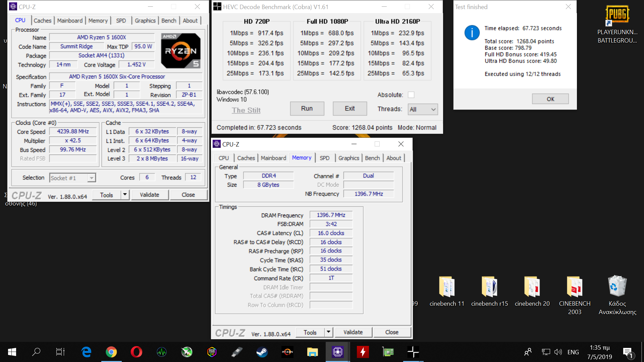Click the DRAM Frequency 1396.7 MHz field
Image resolution: width=644 pixels, height=362 pixels.
coord(331,215)
